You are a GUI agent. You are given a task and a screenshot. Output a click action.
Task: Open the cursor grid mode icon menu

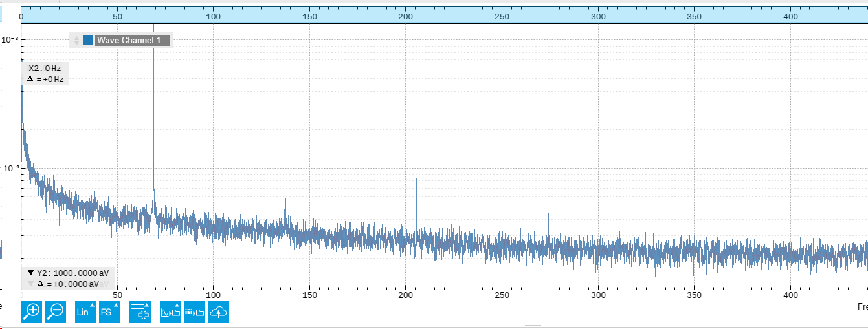pyautogui.click(x=140, y=312)
